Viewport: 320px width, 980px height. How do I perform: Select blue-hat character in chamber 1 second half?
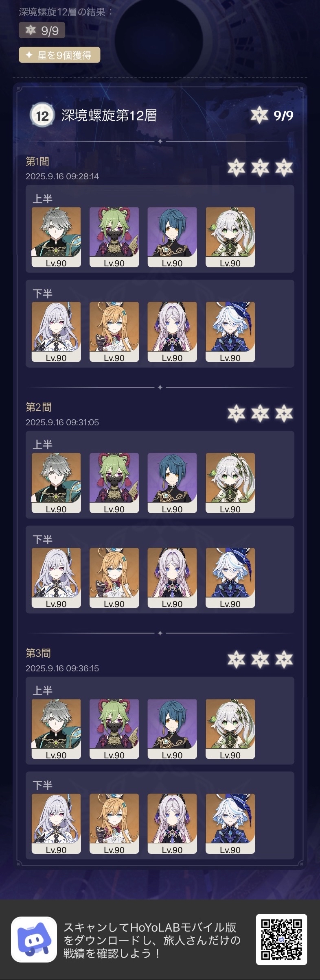[230, 332]
